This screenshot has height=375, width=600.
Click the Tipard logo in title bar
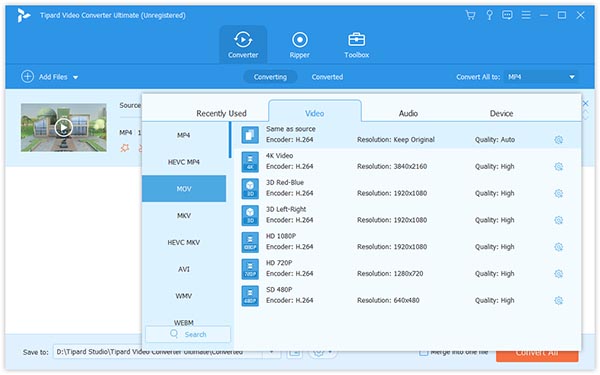click(24, 15)
